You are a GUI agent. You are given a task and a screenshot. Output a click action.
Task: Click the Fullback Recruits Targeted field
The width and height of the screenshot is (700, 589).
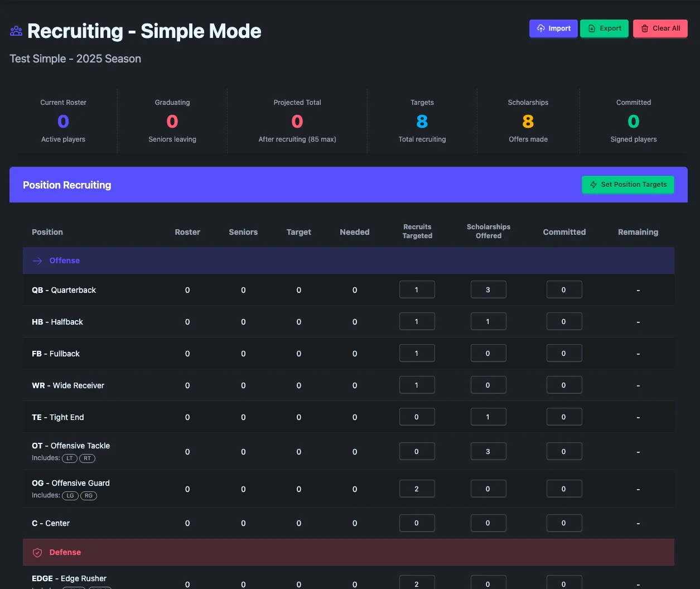[417, 353]
